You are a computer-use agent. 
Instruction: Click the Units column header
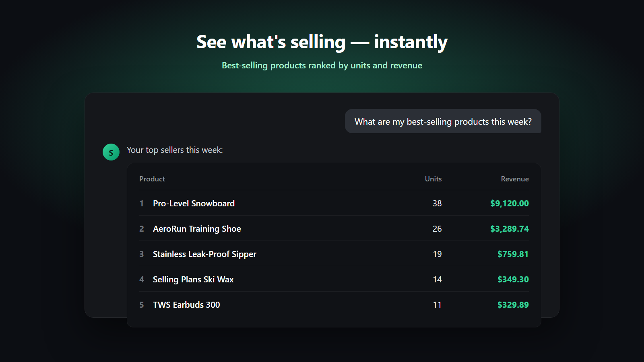(x=433, y=179)
